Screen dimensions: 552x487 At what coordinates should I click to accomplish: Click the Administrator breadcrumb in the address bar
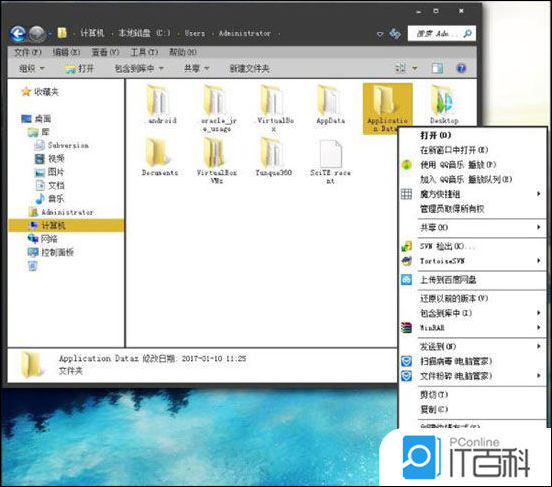tap(245, 33)
